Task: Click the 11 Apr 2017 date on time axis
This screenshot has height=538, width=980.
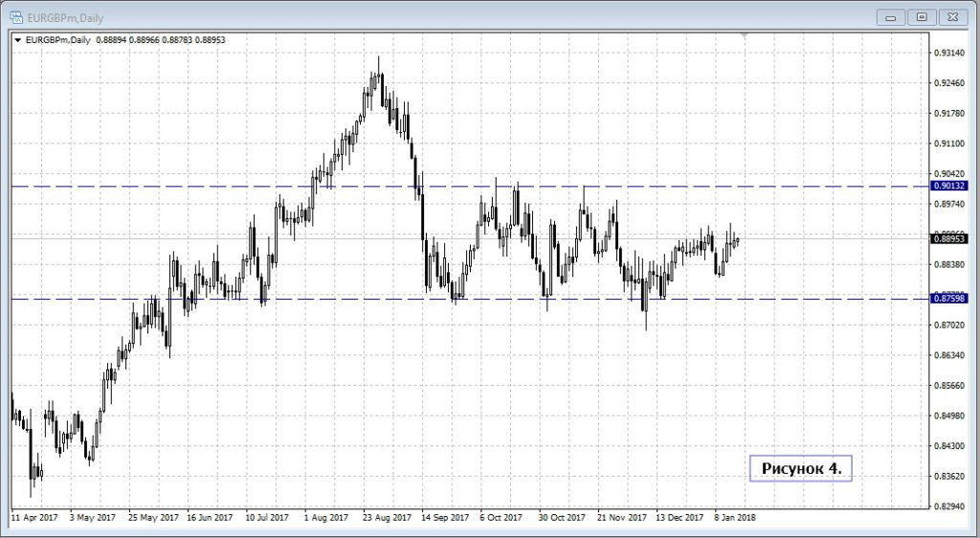Action: coord(34,517)
